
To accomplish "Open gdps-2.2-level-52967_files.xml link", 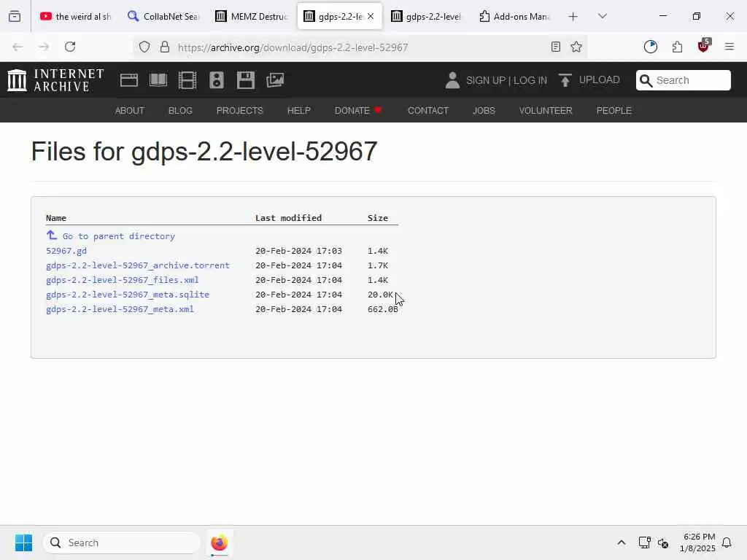I will tap(122, 280).
